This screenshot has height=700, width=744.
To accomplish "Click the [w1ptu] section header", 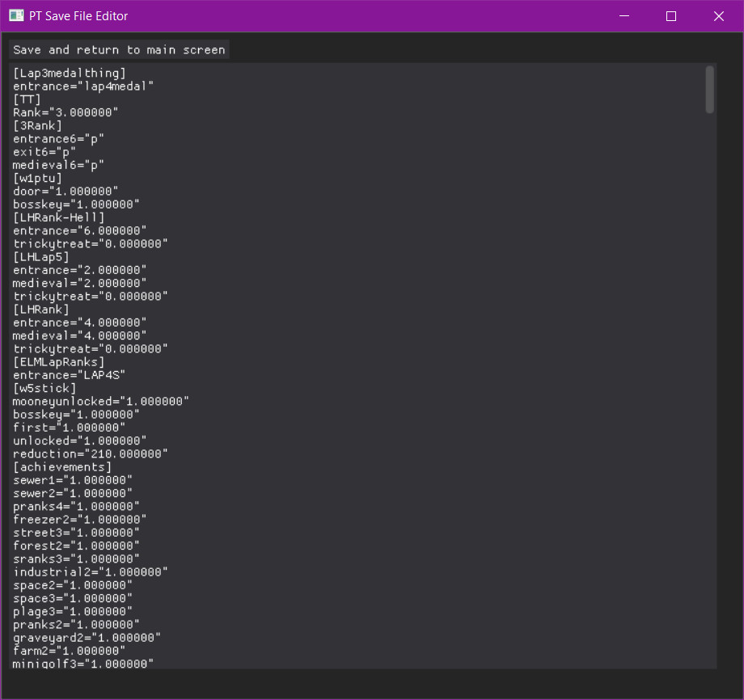I will [x=36, y=177].
